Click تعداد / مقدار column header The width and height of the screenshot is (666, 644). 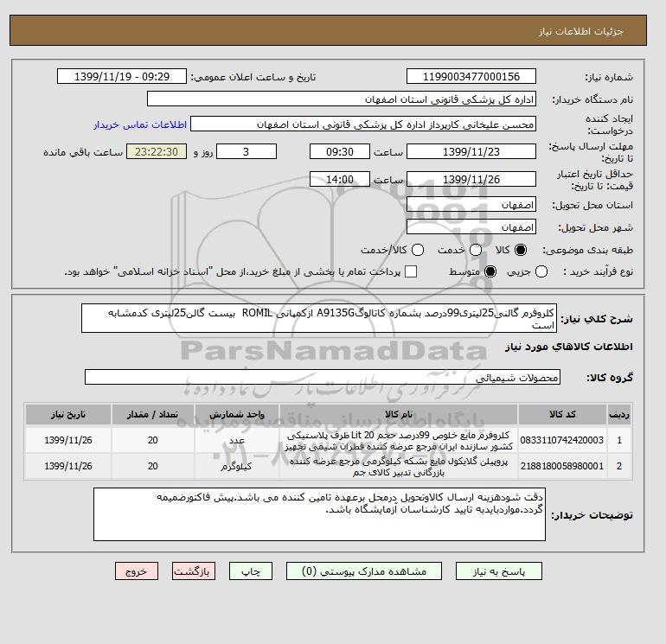pos(153,414)
